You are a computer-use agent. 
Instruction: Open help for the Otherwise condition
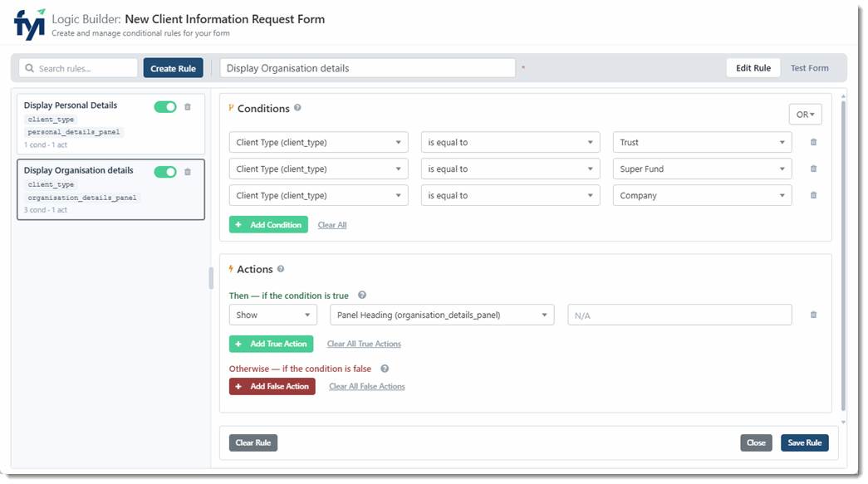(385, 369)
